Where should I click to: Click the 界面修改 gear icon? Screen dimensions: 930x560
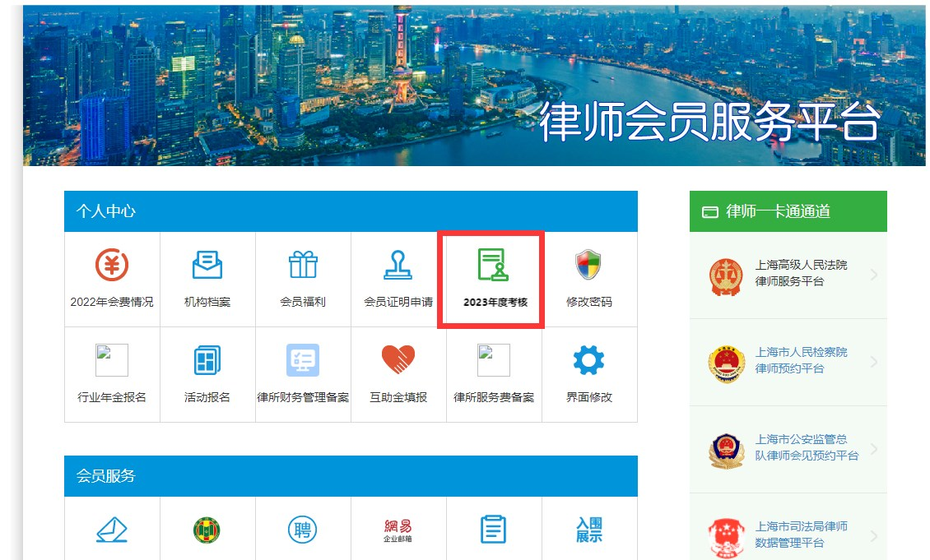588,361
